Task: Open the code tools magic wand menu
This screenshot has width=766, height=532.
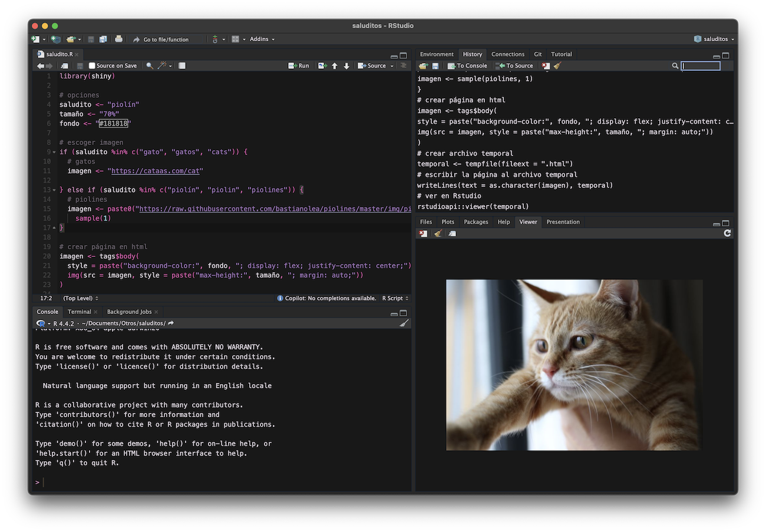Action: click(x=163, y=66)
